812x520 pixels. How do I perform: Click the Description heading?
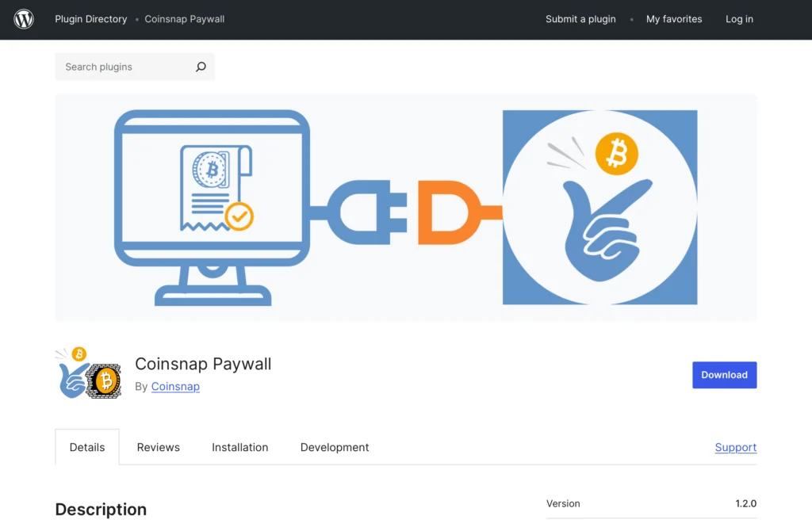(101, 509)
